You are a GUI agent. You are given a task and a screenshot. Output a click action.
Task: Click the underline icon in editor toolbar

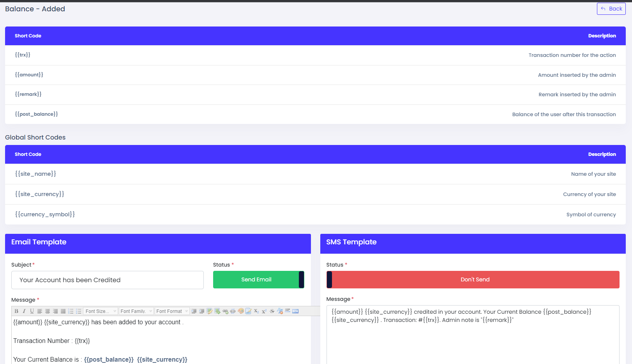32,311
